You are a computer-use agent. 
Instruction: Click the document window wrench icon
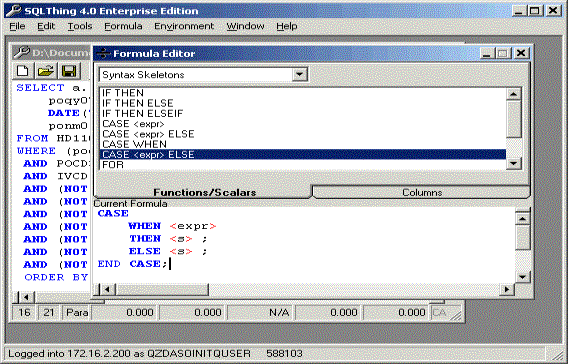tap(22, 53)
